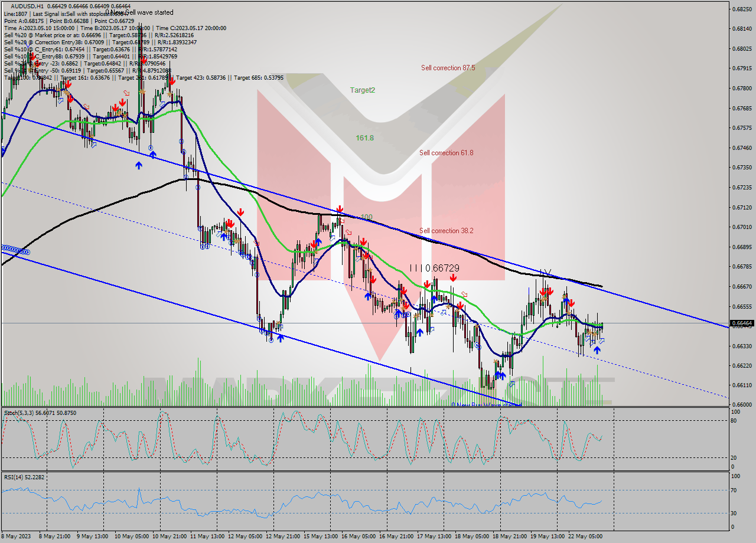Click the '8 May 21:00' time label

coord(55,537)
